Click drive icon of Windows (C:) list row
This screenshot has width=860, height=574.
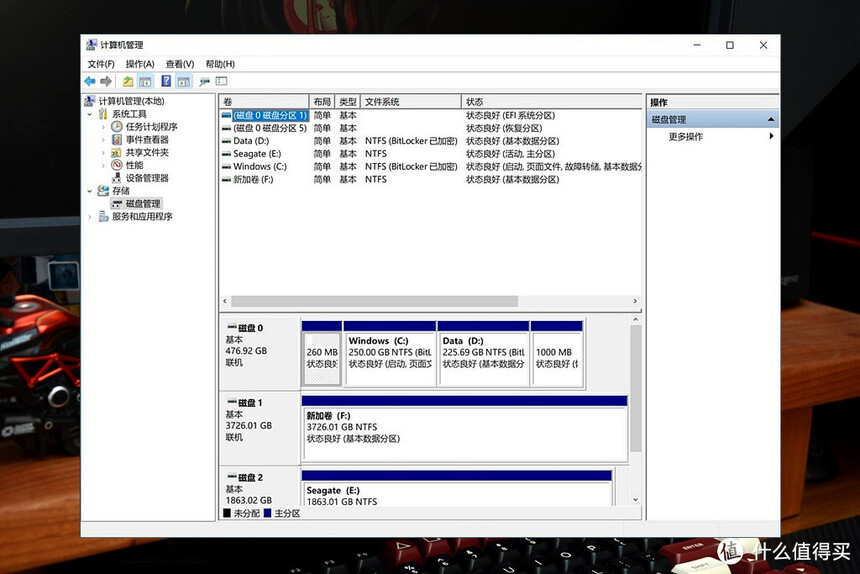pyautogui.click(x=227, y=167)
